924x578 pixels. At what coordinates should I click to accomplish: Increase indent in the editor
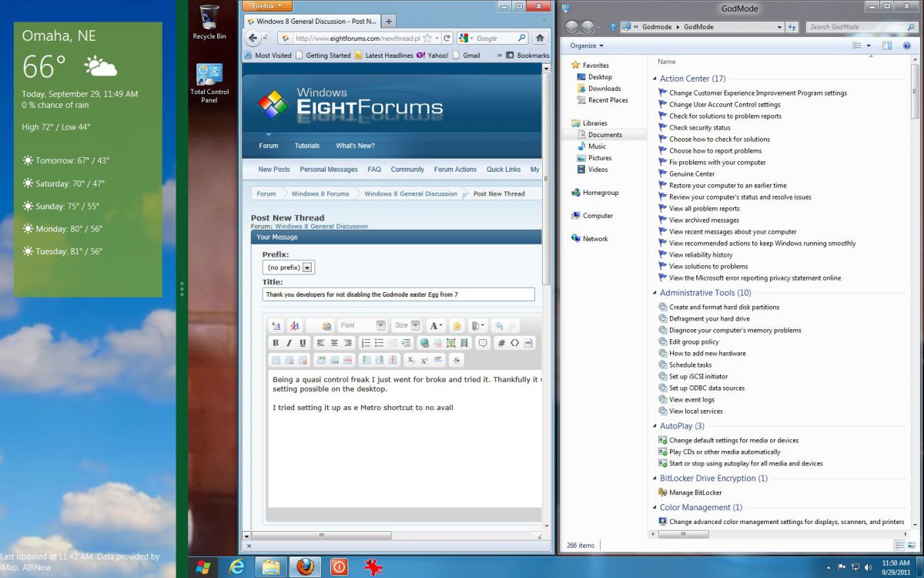pyautogui.click(x=406, y=343)
